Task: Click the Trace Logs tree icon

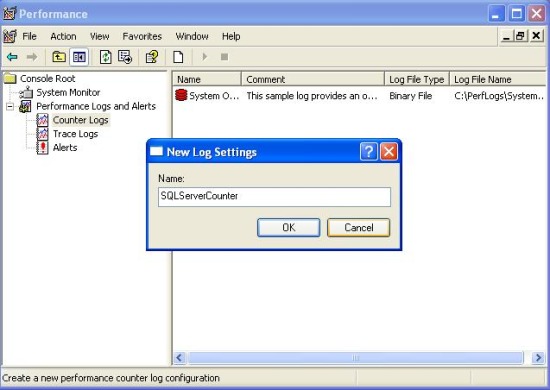Action: 42,134
